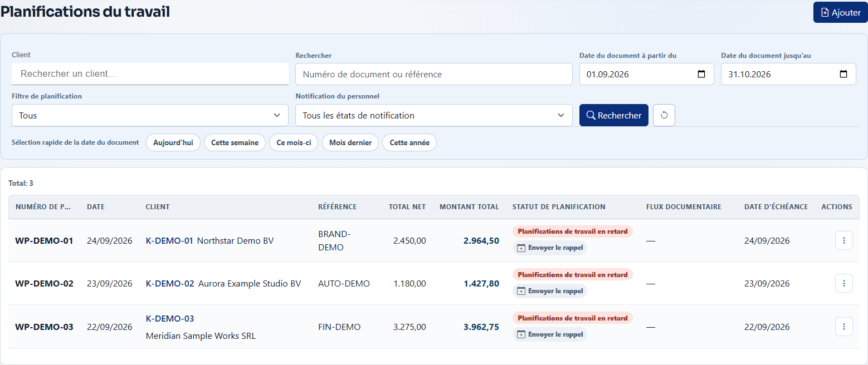Click the Flux documentaire column header
Image resolution: width=868 pixels, height=365 pixels.
pyautogui.click(x=684, y=206)
